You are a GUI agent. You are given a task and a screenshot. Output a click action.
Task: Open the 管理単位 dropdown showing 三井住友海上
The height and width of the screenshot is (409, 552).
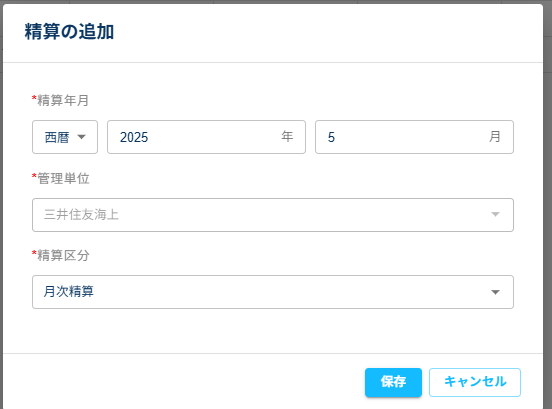273,215
